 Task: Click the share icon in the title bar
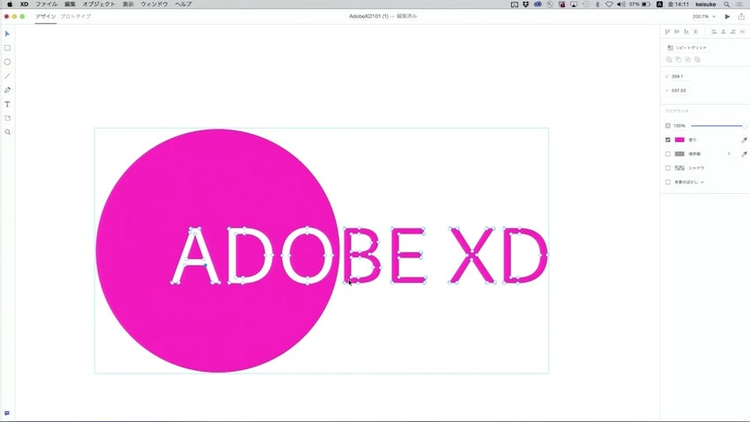(741, 16)
